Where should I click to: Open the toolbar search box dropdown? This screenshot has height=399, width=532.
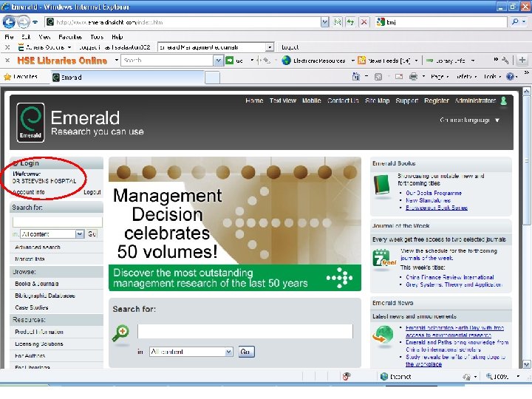click(x=218, y=61)
